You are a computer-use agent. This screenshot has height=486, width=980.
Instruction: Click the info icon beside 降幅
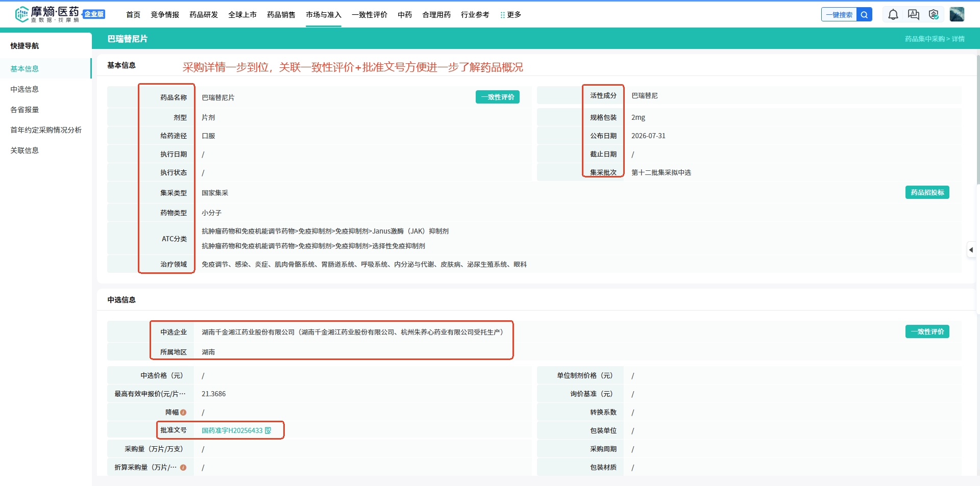183,413
